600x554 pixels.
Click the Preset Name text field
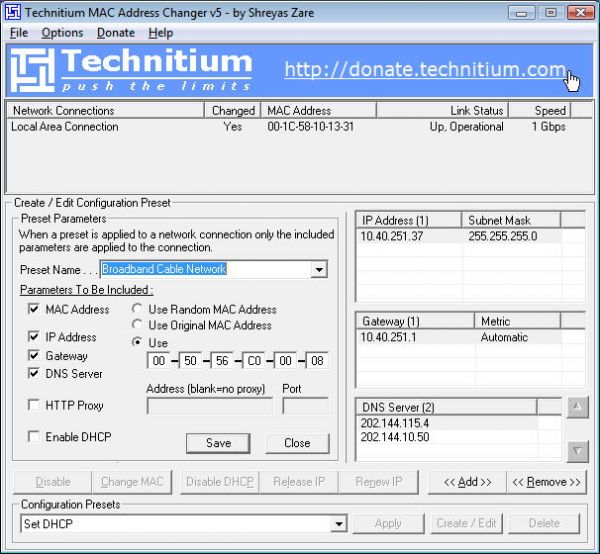(x=205, y=269)
